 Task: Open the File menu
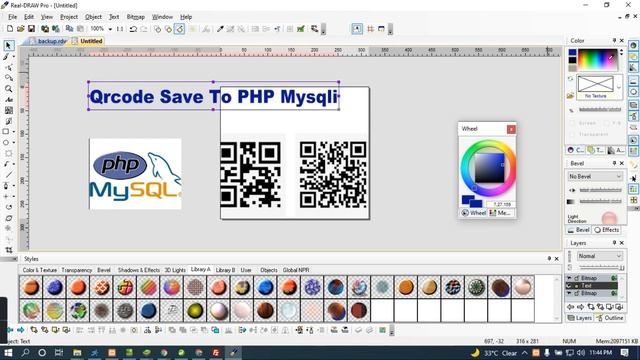13,17
